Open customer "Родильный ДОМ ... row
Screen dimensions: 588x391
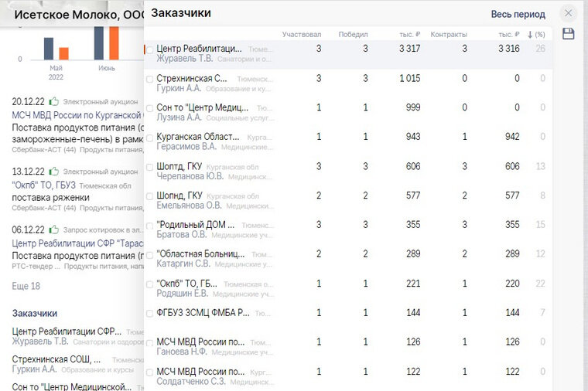point(196,225)
